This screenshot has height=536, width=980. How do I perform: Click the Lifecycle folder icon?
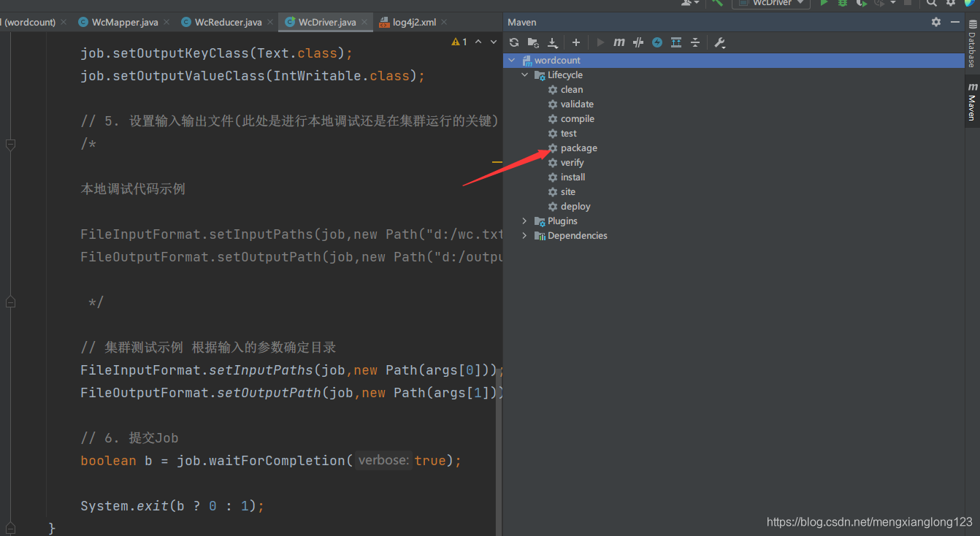[540, 75]
